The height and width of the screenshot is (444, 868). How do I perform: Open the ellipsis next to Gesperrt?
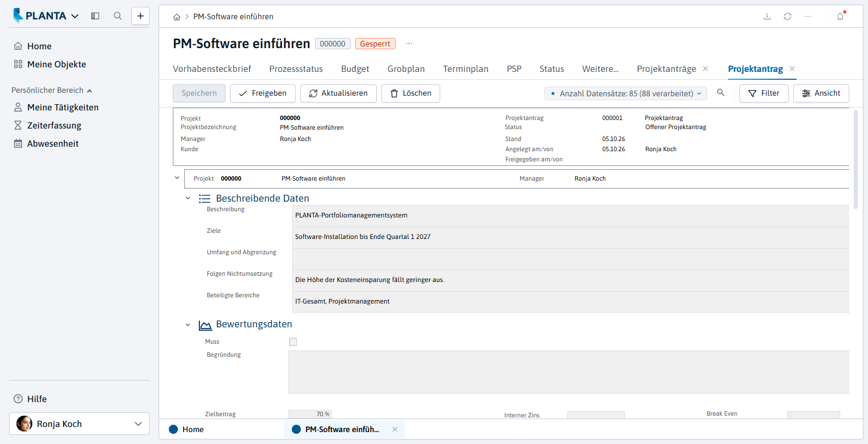pyautogui.click(x=409, y=44)
